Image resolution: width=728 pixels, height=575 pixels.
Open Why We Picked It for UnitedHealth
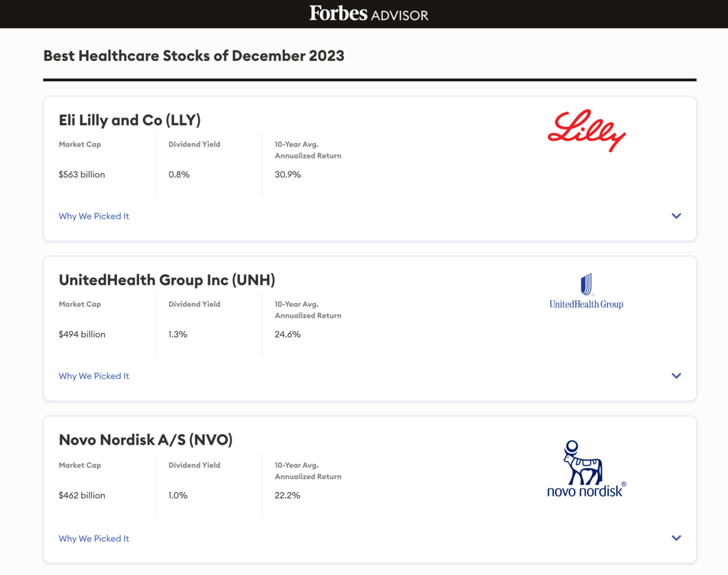[94, 376]
